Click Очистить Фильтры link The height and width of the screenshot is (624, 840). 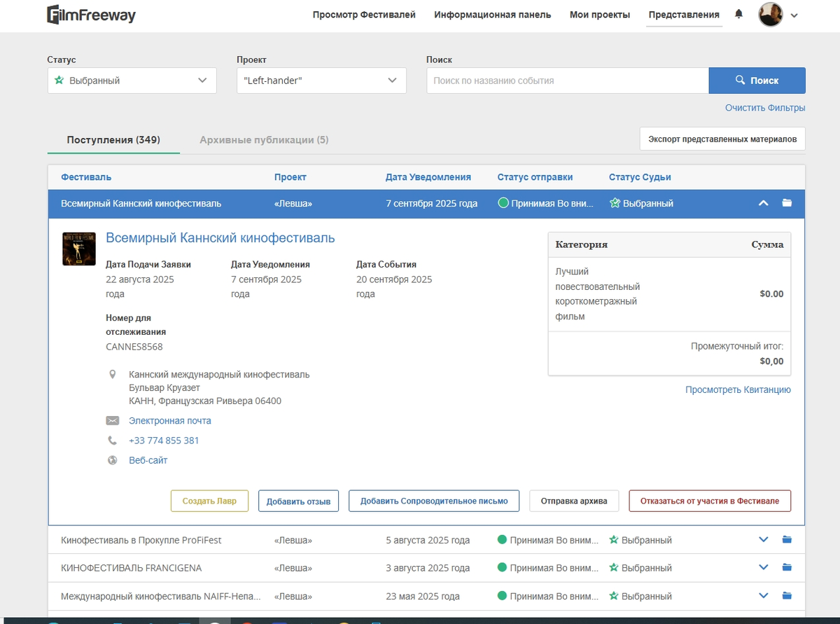(x=765, y=108)
